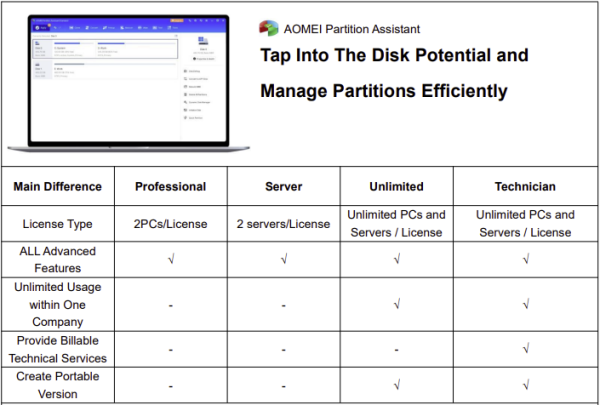600x405 pixels.
Task: Click the Unlimited column's "Unlimited PCs and Servers / License" cell
Action: 396,224
